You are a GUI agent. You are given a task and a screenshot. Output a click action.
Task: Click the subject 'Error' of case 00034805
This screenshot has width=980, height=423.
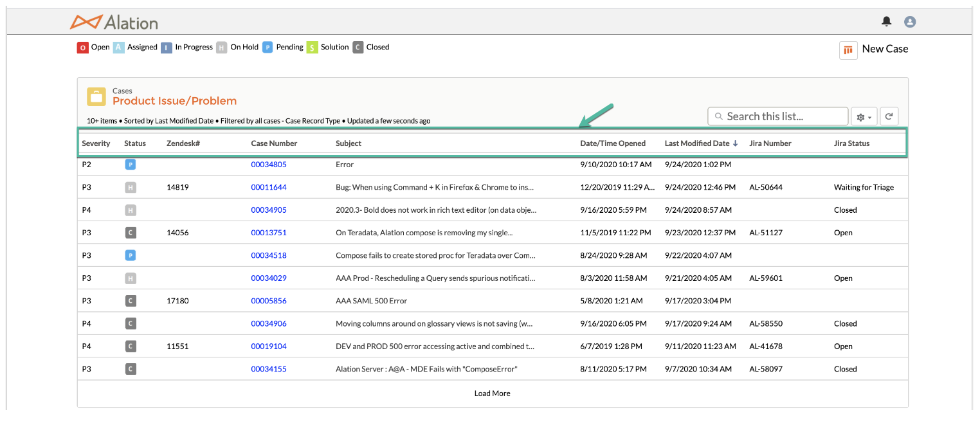[345, 165]
